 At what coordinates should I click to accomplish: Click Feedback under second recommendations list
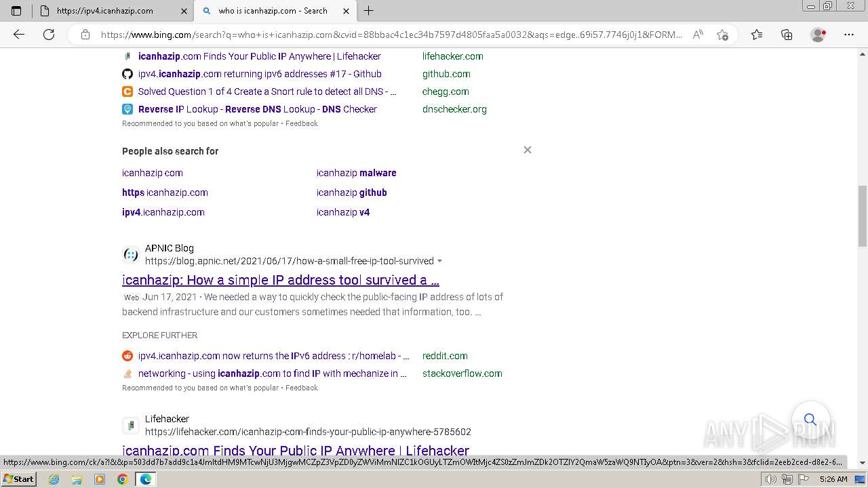click(302, 388)
